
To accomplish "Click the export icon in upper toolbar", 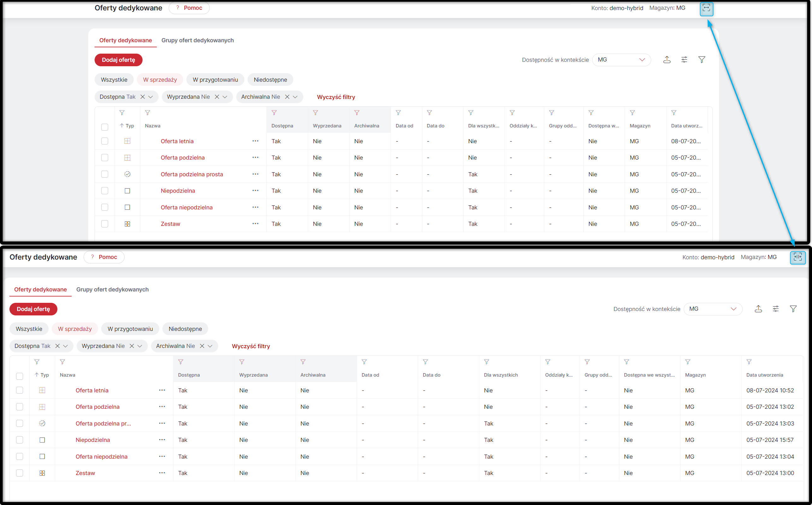I will pyautogui.click(x=667, y=60).
